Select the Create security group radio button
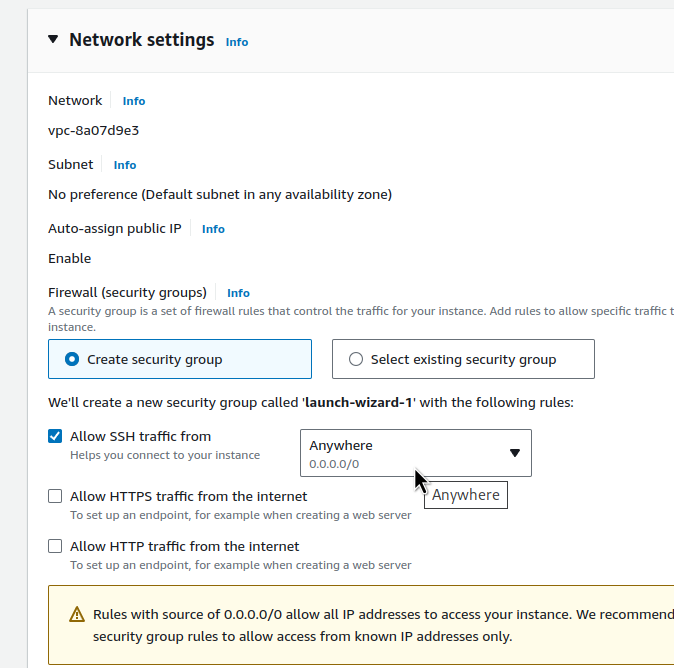This screenshot has height=668, width=674. point(72,359)
